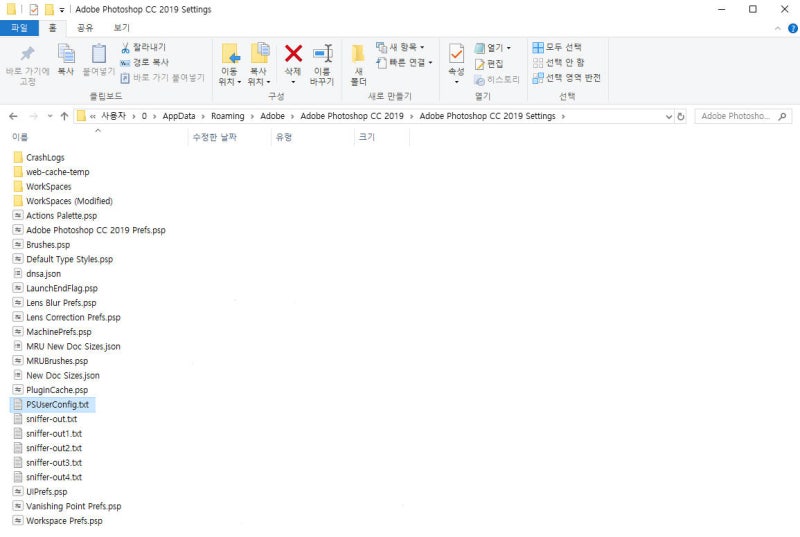The height and width of the screenshot is (537, 800).
Task: Click the search box field
Action: pyautogui.click(x=743, y=116)
